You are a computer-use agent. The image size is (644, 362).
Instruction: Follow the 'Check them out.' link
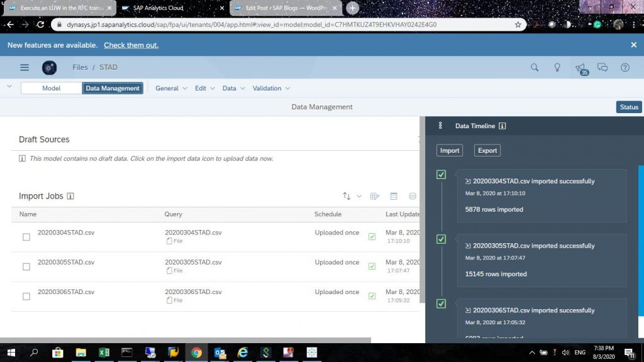(131, 45)
